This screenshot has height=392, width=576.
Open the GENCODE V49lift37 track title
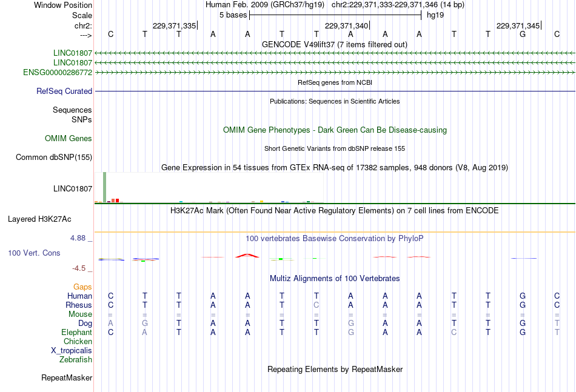tap(335, 44)
